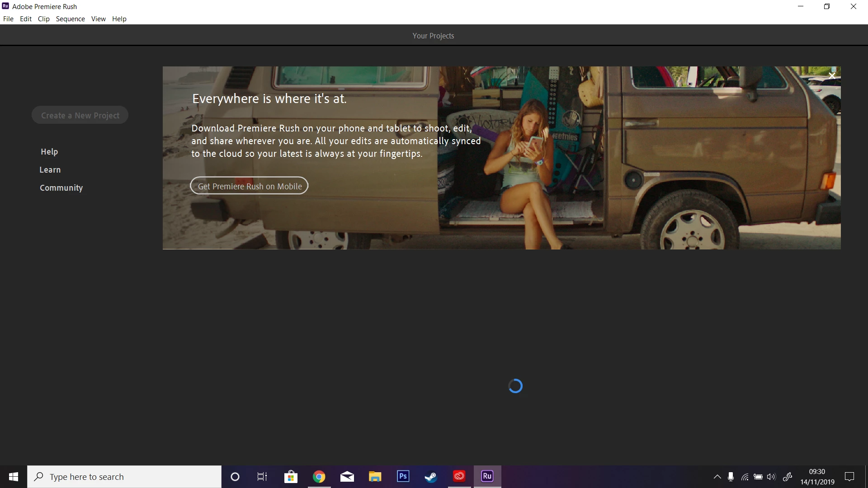Screen dimensions: 868x488
Task: Open Google Chrome from the taskbar
Action: (x=319, y=477)
